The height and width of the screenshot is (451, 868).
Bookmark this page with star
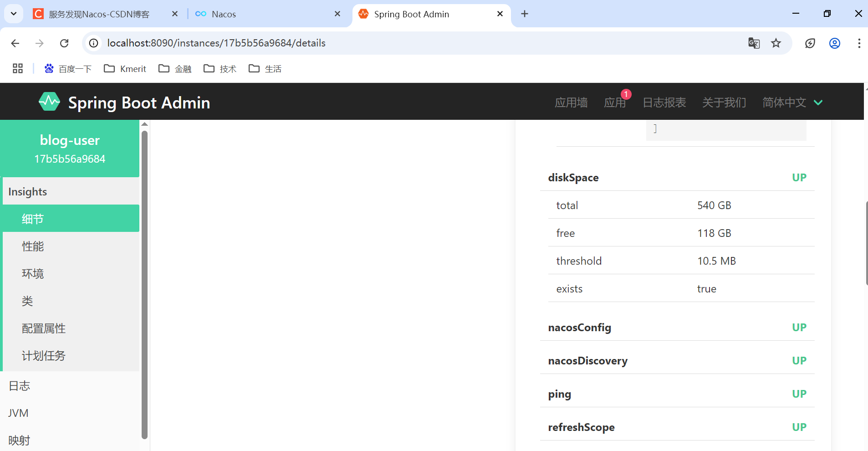[x=776, y=43]
